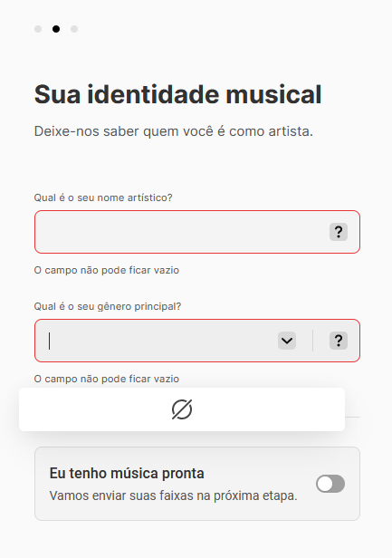
Task: Click 'Vamos enviar suas faixas' description text
Action: pyautogui.click(x=173, y=495)
